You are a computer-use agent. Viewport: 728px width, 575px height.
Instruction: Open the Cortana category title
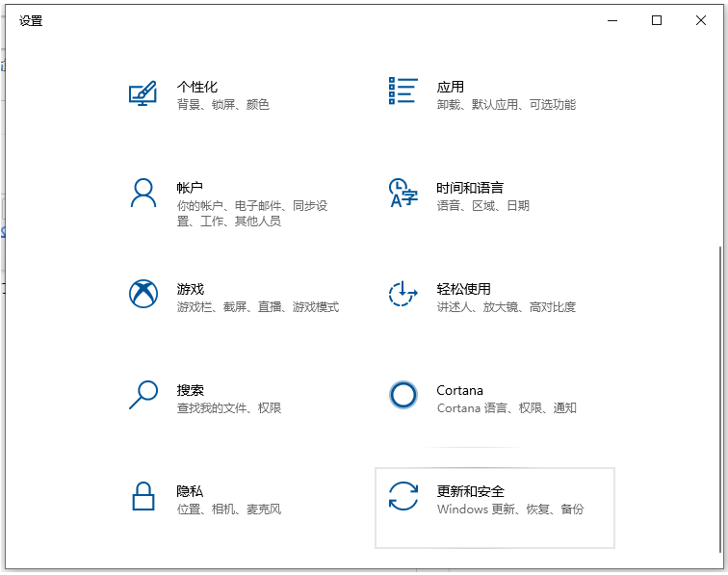[459, 390]
